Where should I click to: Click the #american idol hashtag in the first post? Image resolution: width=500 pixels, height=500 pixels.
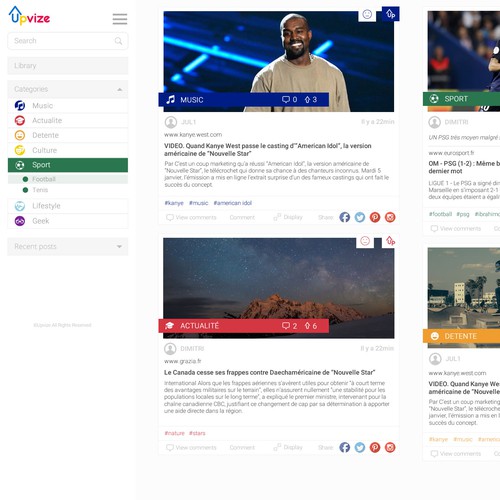coord(233,203)
